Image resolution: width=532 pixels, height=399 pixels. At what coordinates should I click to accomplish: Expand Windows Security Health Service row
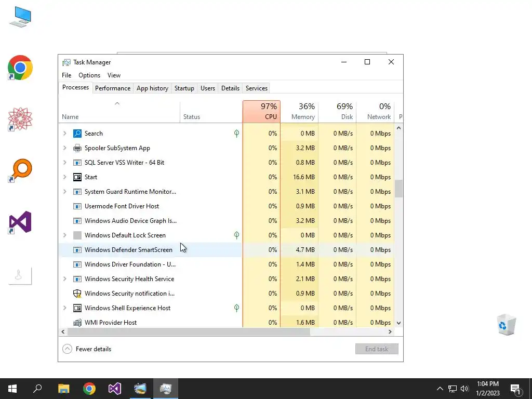pos(65,279)
